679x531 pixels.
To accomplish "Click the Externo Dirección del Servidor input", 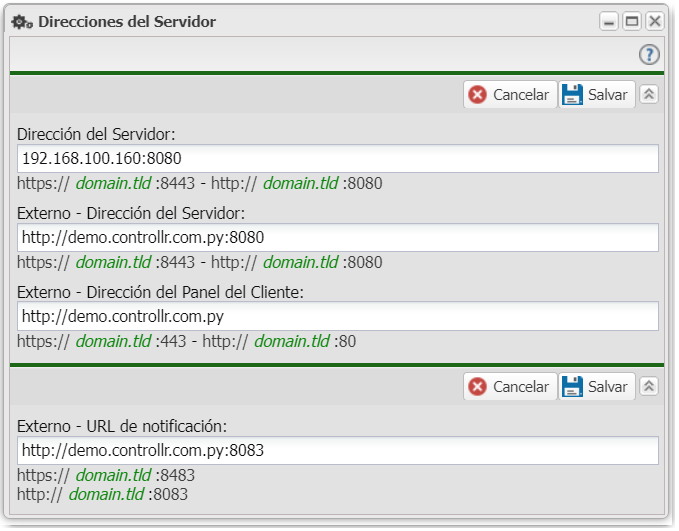I will [x=338, y=237].
